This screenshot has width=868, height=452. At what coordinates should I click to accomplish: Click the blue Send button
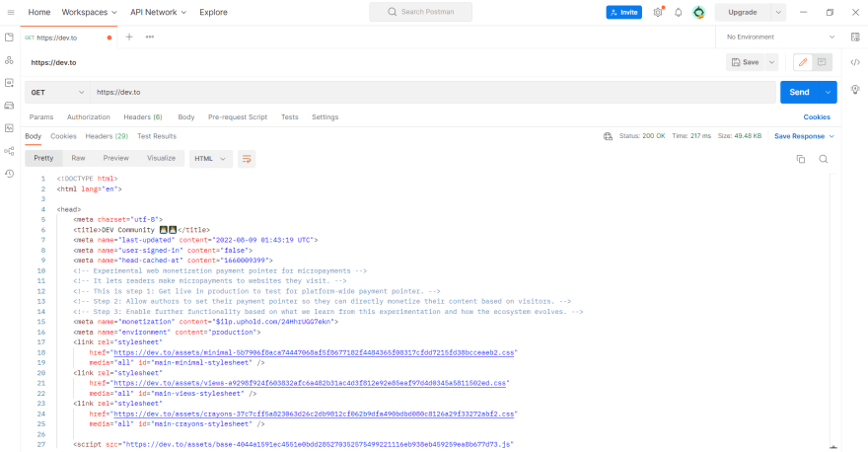point(799,93)
